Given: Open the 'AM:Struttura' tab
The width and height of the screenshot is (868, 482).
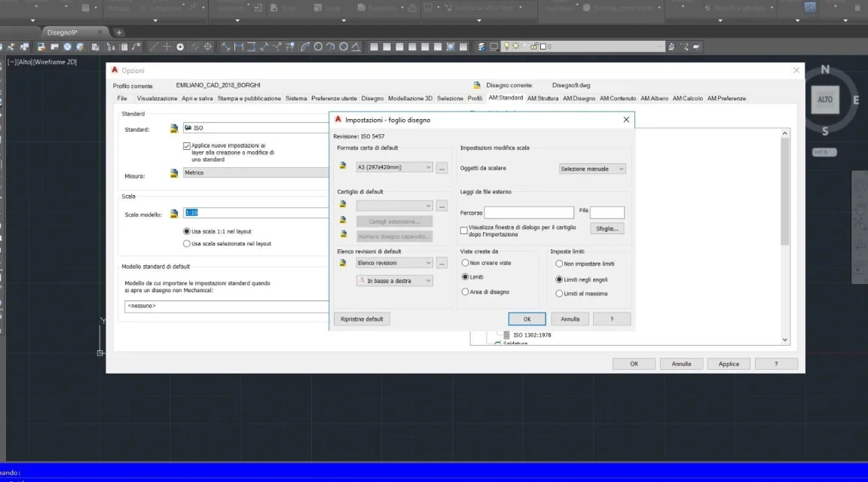Looking at the screenshot, I should (542, 99).
